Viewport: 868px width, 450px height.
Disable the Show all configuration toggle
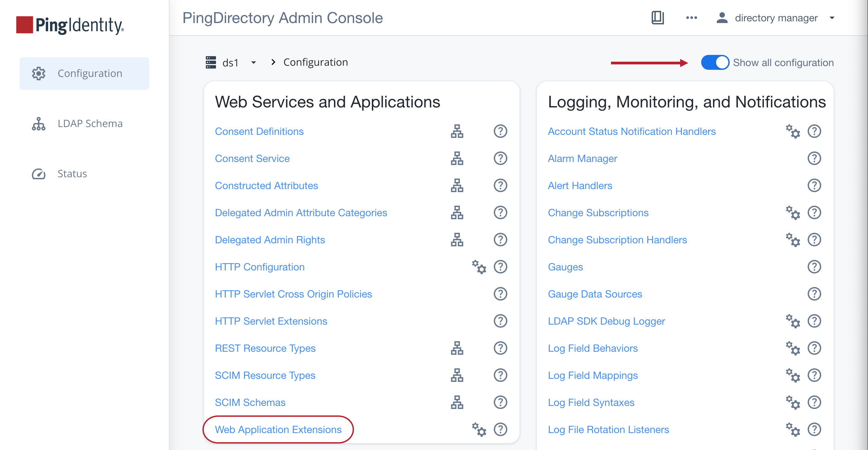pos(715,62)
